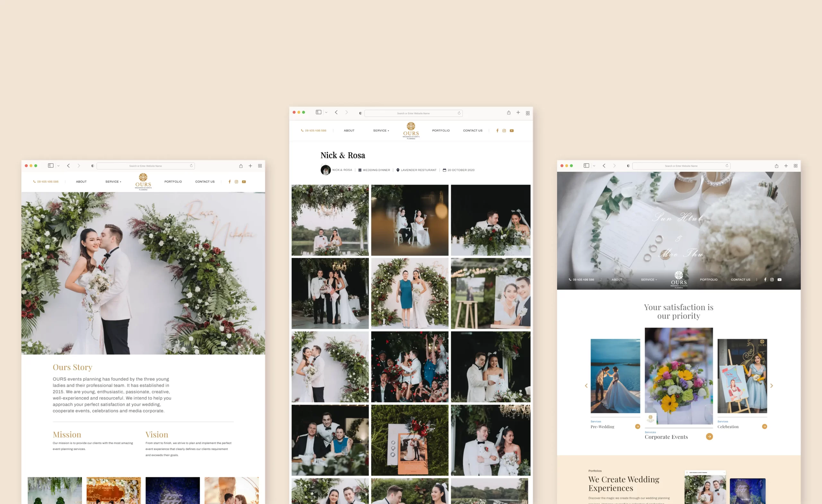Click OURS logo in left window
The image size is (822, 504).
[143, 181]
